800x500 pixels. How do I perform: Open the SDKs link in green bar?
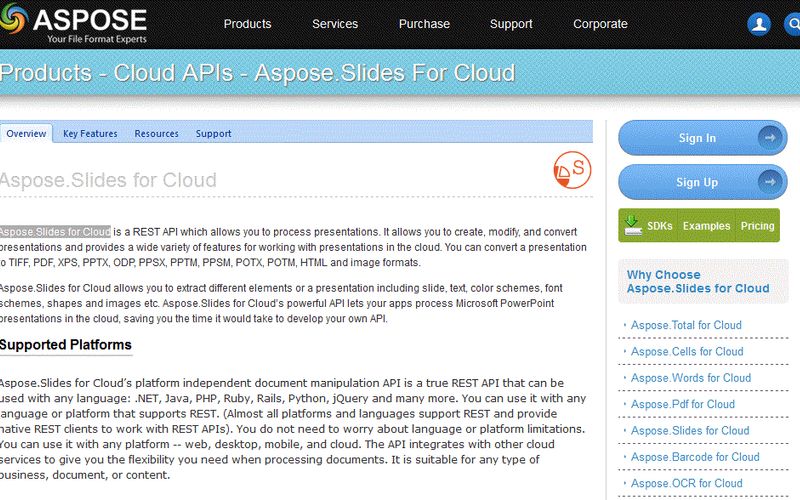(660, 226)
